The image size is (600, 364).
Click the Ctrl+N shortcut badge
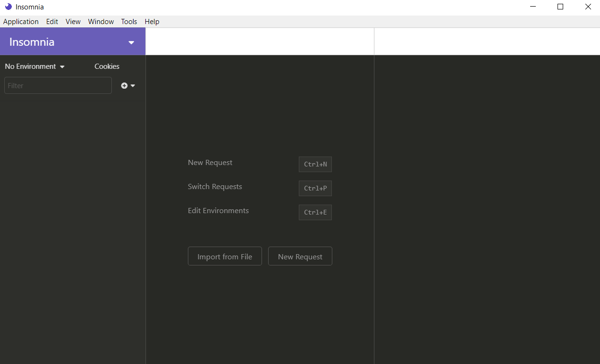coord(315,165)
